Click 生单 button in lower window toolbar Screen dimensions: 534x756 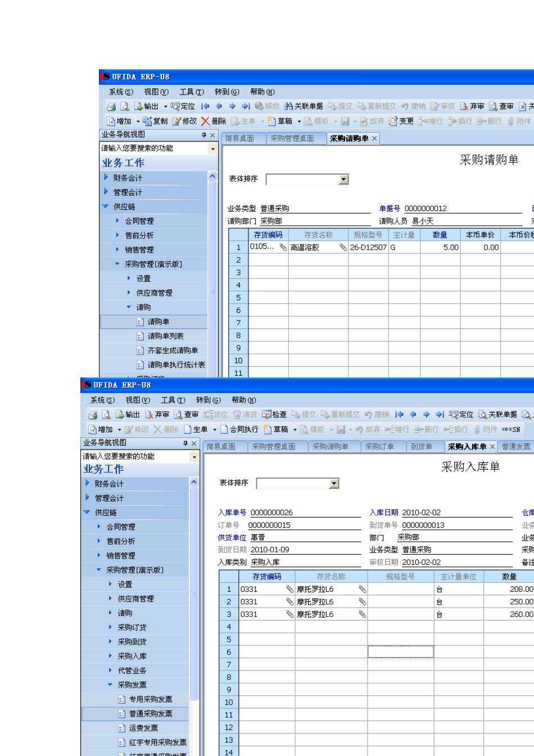(x=196, y=430)
